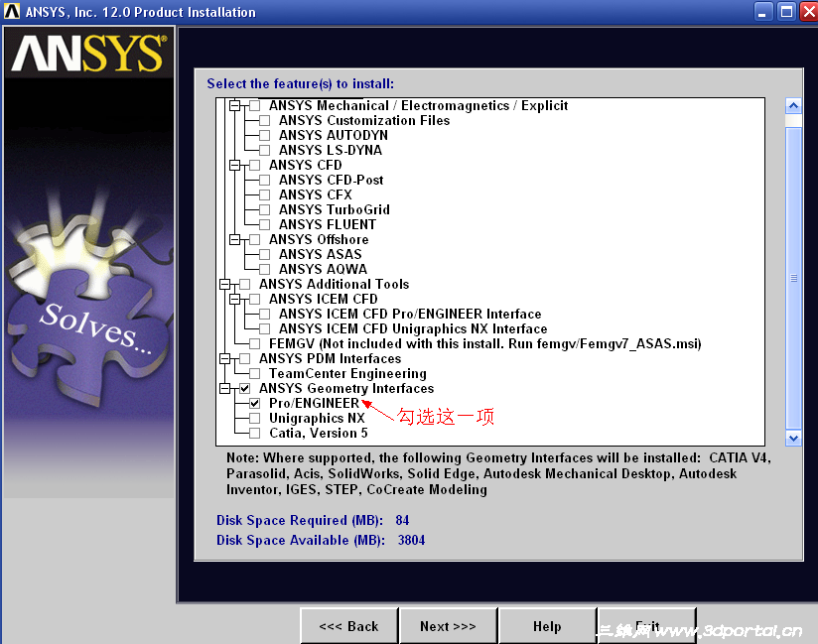Check TeamCenter Engineering checkbox

pyautogui.click(x=254, y=373)
